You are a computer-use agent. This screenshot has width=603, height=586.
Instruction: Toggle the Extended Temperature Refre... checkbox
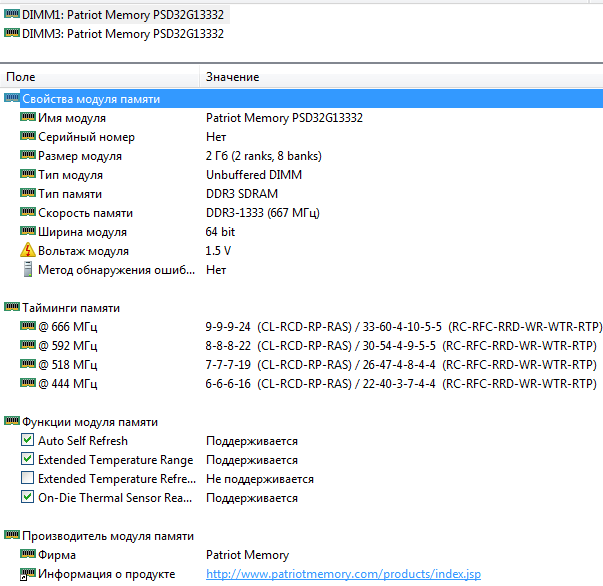[x=27, y=478]
